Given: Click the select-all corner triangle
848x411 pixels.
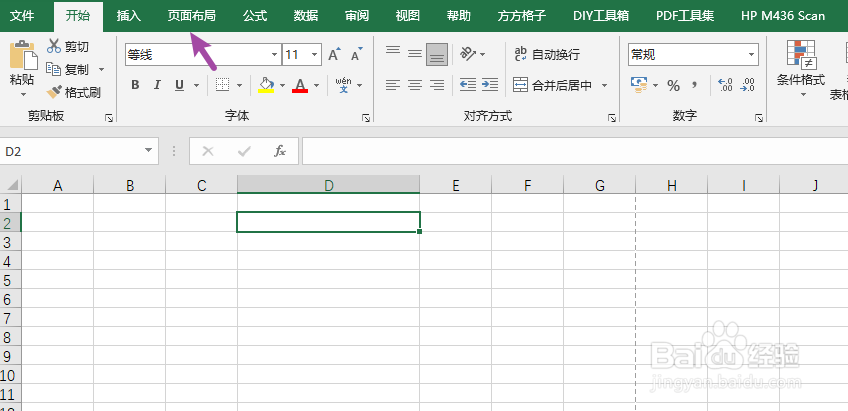Looking at the screenshot, I should [x=11, y=185].
